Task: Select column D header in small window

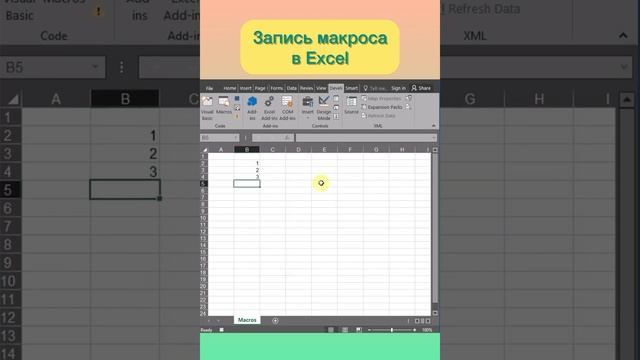Action: 298,150
